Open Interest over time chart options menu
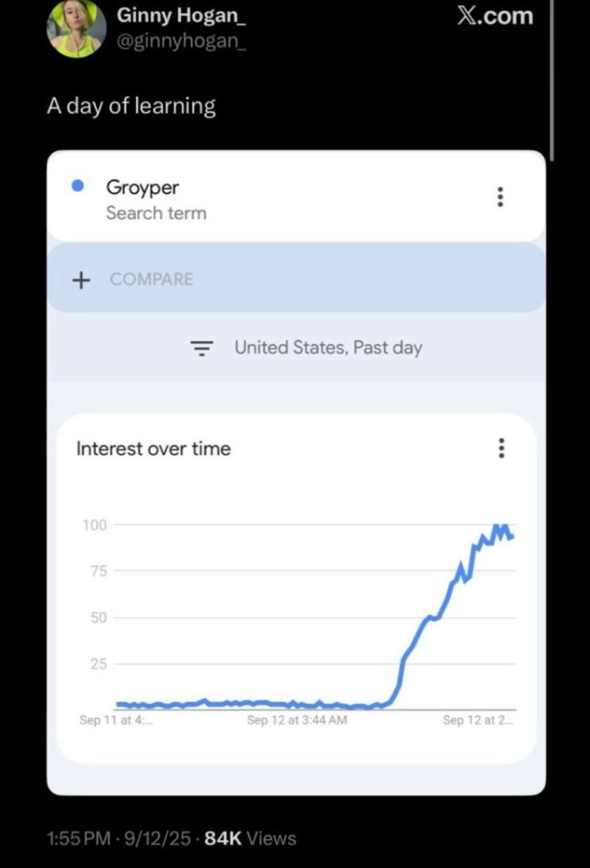590x868 pixels. pos(502,448)
